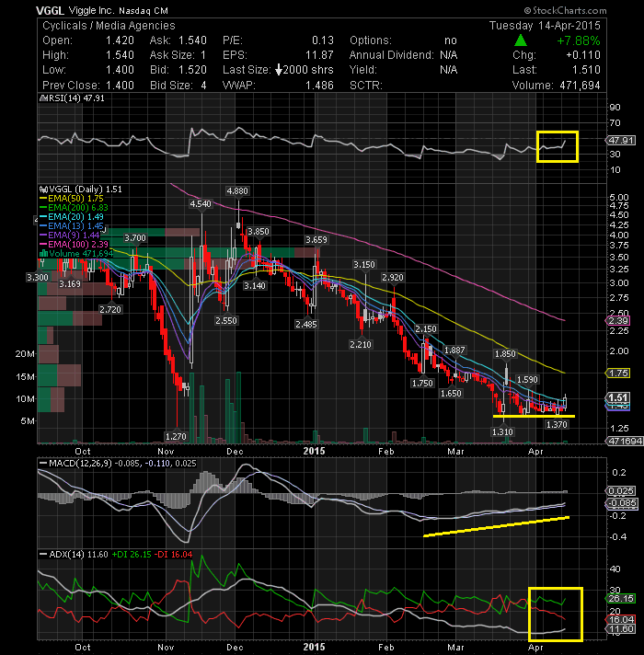Screen dimensions: 644x655
Task: Click the 1.75 EMA(50) axis tag
Action: (618, 373)
